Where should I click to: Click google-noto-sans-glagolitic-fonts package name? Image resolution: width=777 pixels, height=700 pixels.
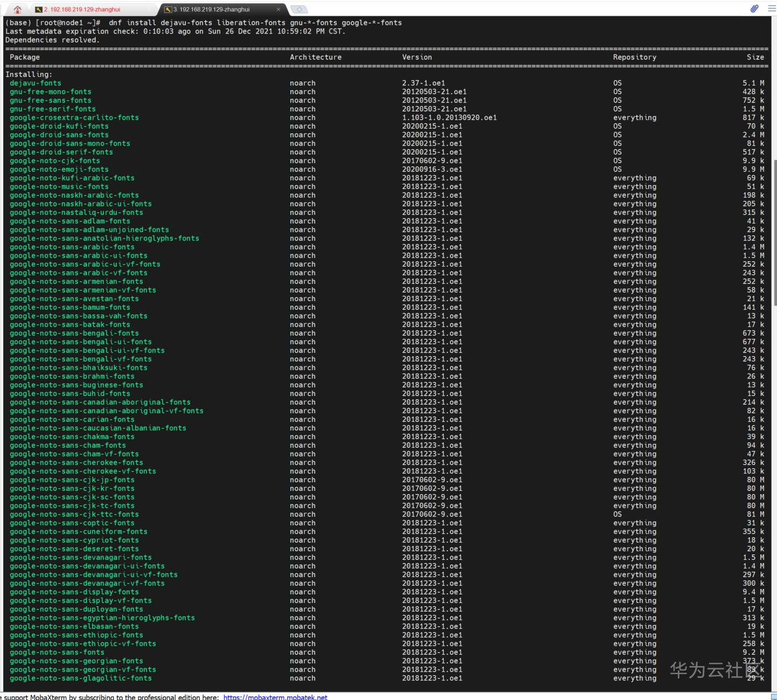[x=81, y=678]
